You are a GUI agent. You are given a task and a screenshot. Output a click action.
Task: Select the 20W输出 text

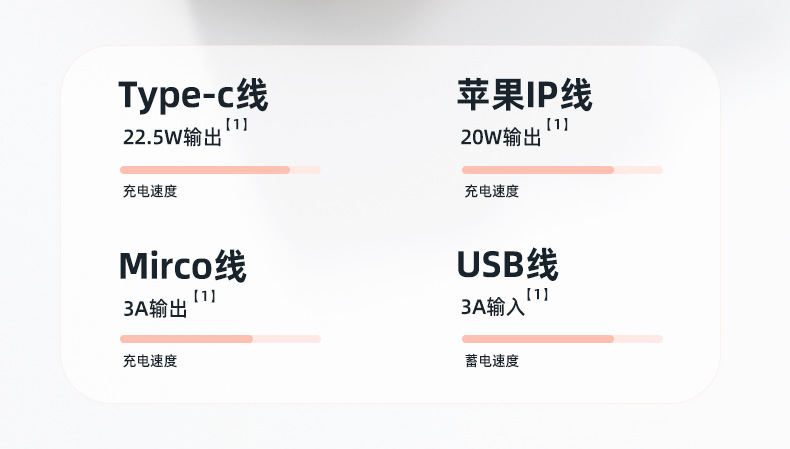(501, 138)
